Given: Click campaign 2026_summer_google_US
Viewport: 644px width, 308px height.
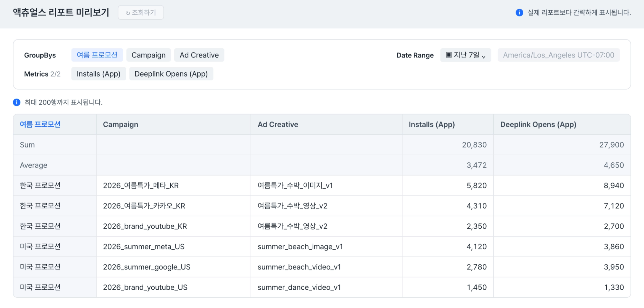Looking at the screenshot, I should (x=147, y=267).
